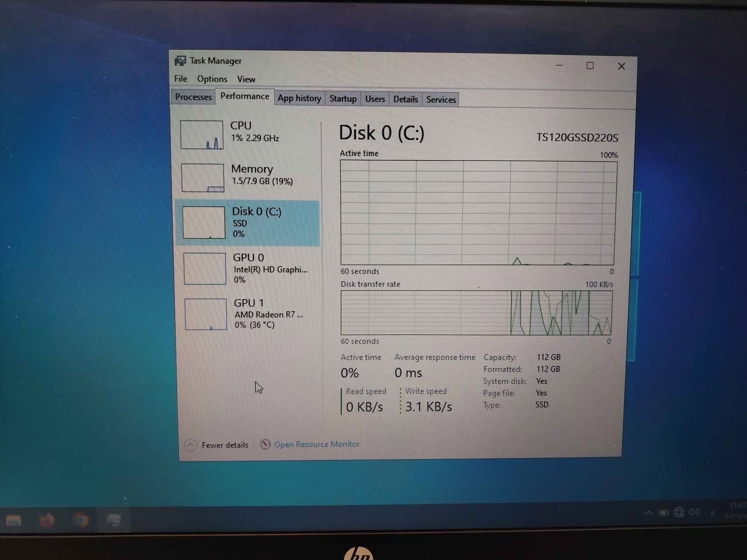The image size is (747, 560).
Task: Click the volume icon in the system tray
Action: 694,512
